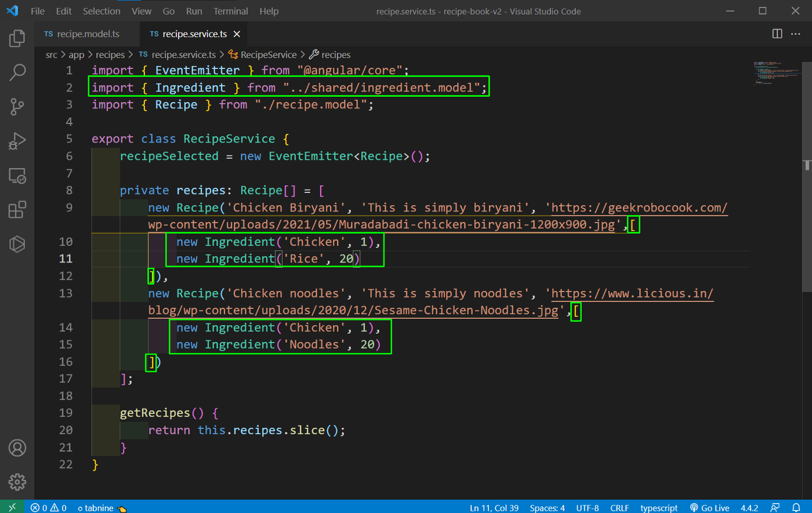Open the Run menu

(194, 11)
